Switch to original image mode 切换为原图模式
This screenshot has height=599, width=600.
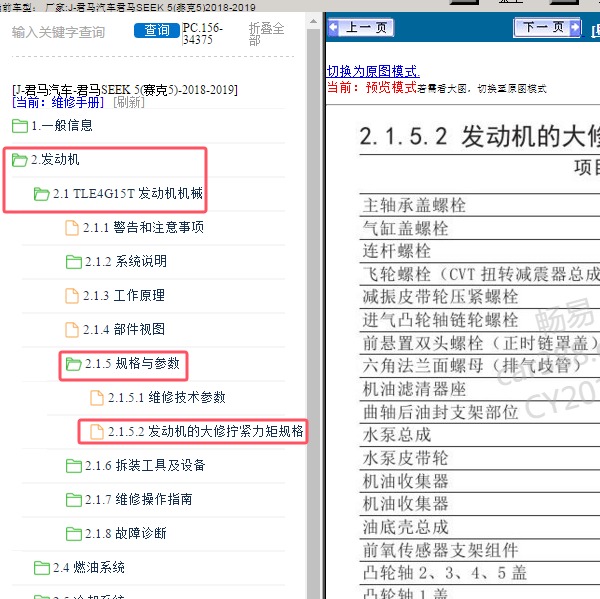tap(373, 71)
